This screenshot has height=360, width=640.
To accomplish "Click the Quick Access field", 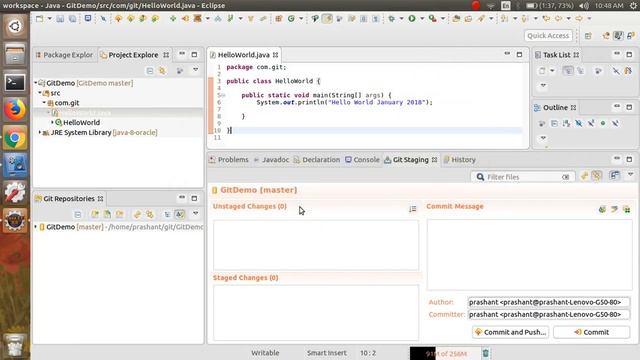I will click(x=548, y=36).
